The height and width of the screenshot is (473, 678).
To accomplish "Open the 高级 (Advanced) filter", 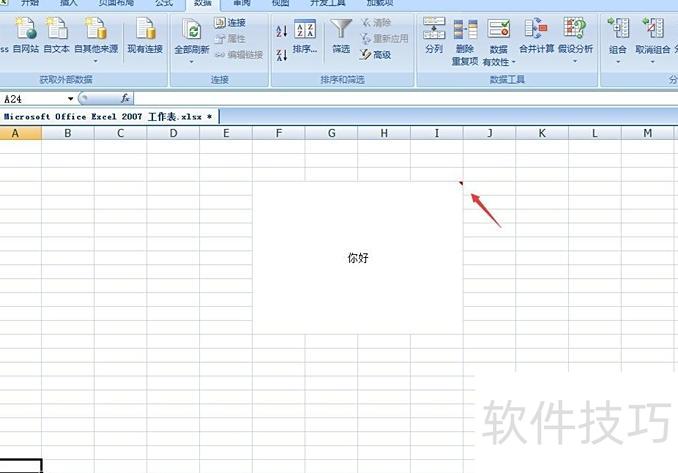I will pyautogui.click(x=375, y=54).
